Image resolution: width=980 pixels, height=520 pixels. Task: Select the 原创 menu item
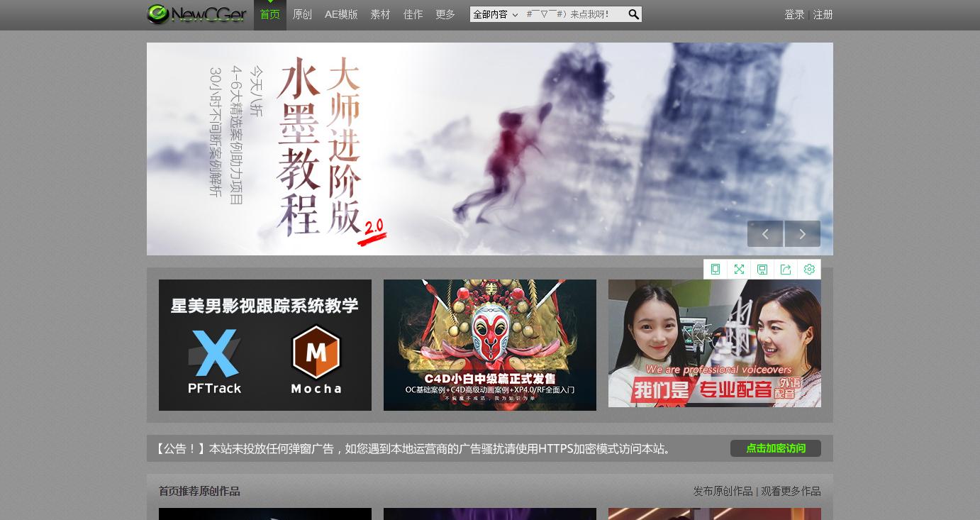[302, 14]
